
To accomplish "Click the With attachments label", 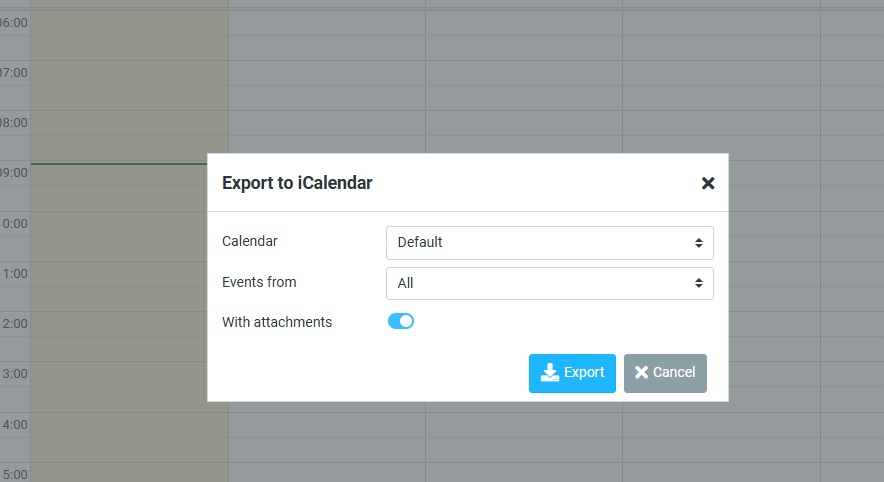I will 277,322.
